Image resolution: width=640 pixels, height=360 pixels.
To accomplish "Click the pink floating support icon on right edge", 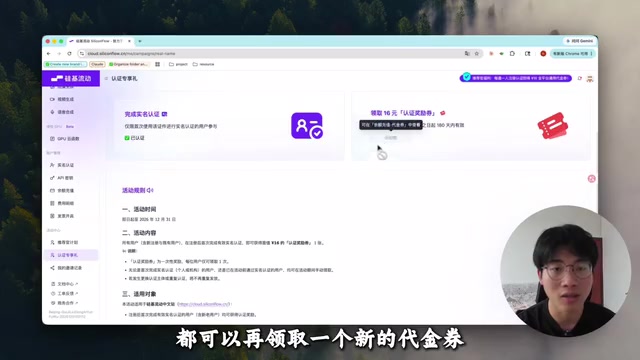I will [591, 179].
